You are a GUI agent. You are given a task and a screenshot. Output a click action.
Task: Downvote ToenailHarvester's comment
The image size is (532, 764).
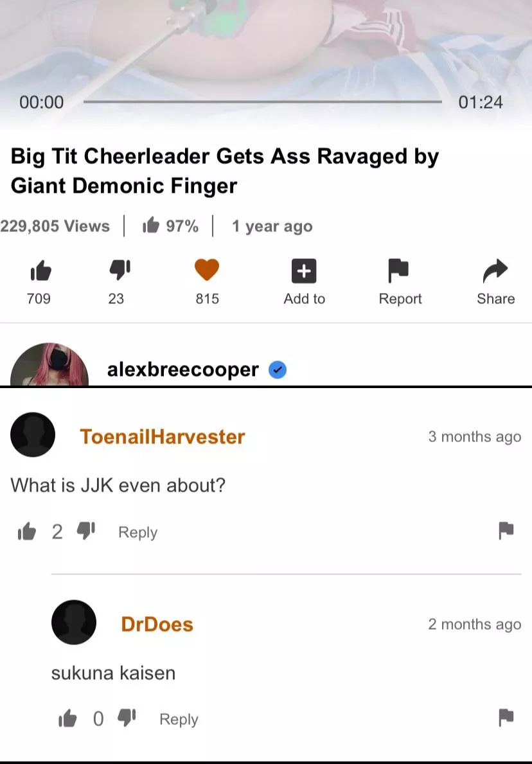tap(86, 531)
